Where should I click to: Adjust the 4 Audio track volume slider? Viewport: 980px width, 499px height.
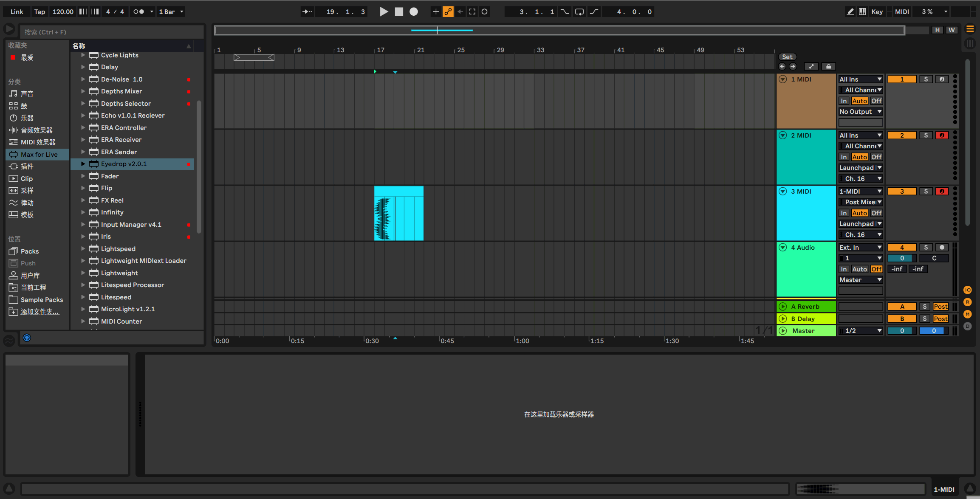901,258
